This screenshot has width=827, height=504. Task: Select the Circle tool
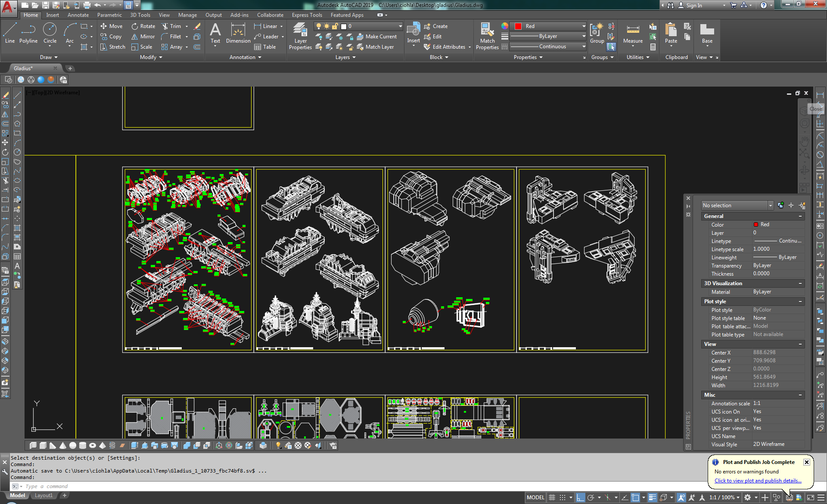pos(50,34)
